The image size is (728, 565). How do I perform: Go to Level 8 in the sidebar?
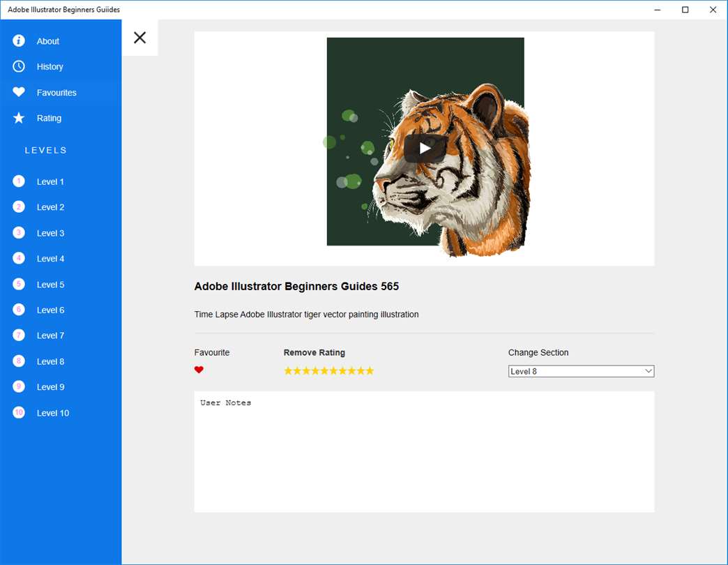61,361
